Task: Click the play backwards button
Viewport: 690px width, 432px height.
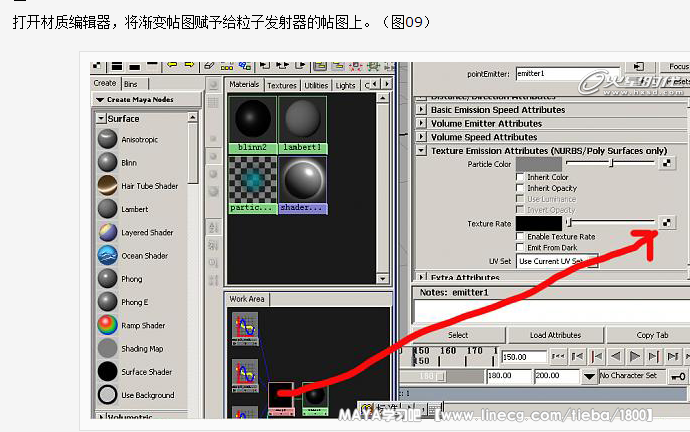Action: tap(615, 356)
